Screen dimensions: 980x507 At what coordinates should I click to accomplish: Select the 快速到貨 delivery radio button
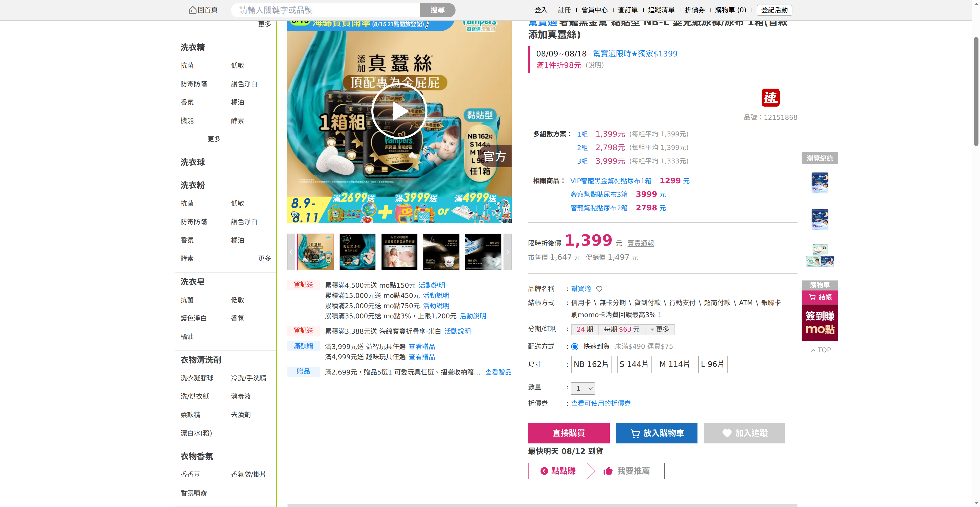pos(574,347)
